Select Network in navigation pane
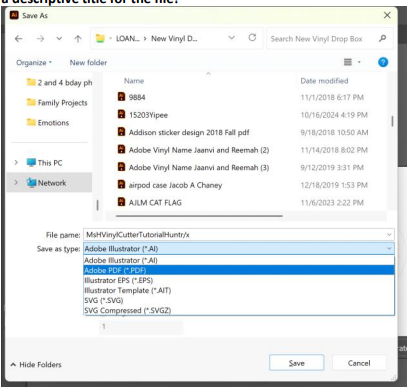 (x=46, y=183)
